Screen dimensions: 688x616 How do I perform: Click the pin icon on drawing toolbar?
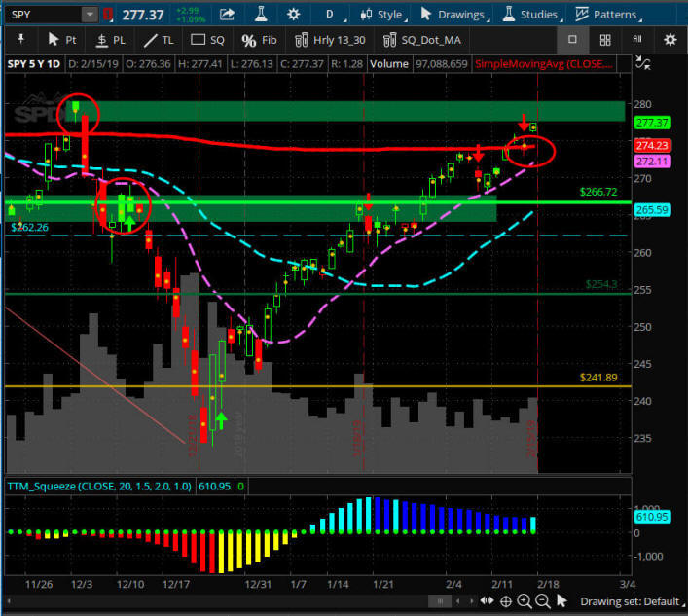pyautogui.click(x=20, y=40)
